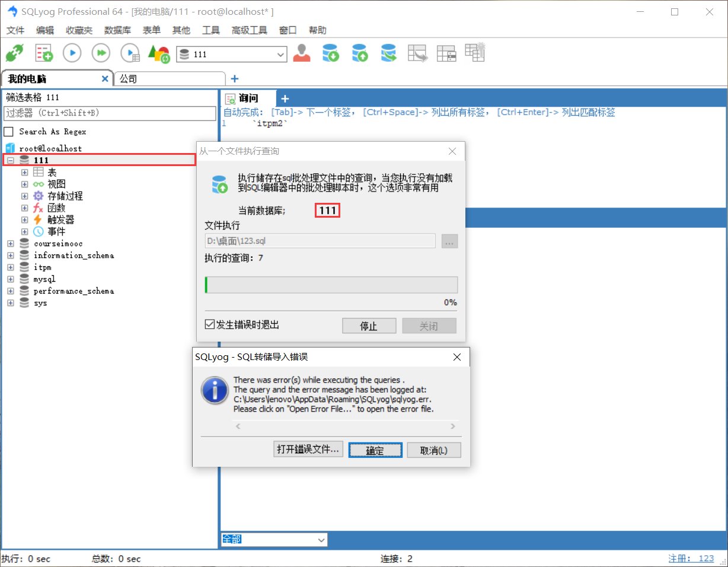728x567 pixels.
Task: Add new query tab with plus
Action: click(285, 98)
